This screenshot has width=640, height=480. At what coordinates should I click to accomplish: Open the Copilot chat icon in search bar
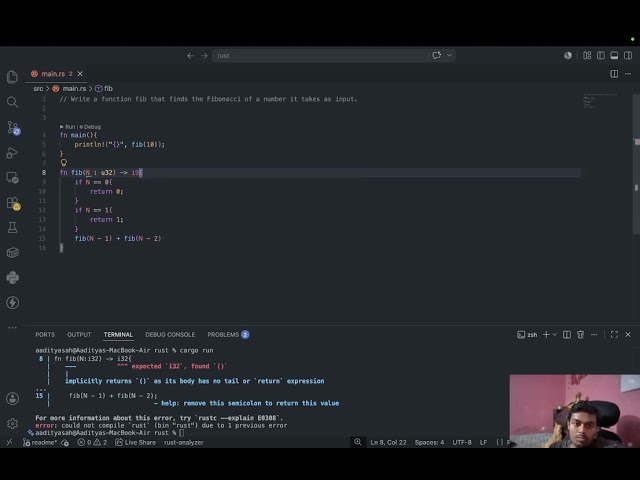(436, 55)
